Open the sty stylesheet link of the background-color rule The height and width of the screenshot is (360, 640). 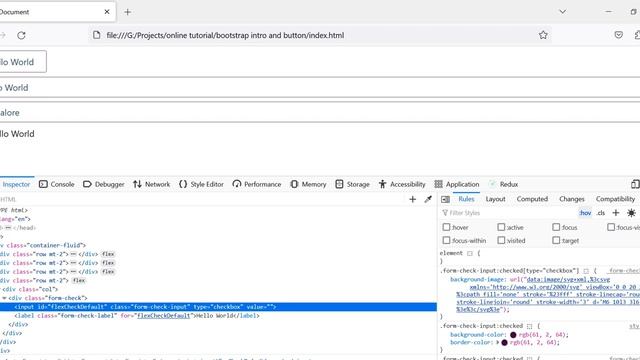634,326
